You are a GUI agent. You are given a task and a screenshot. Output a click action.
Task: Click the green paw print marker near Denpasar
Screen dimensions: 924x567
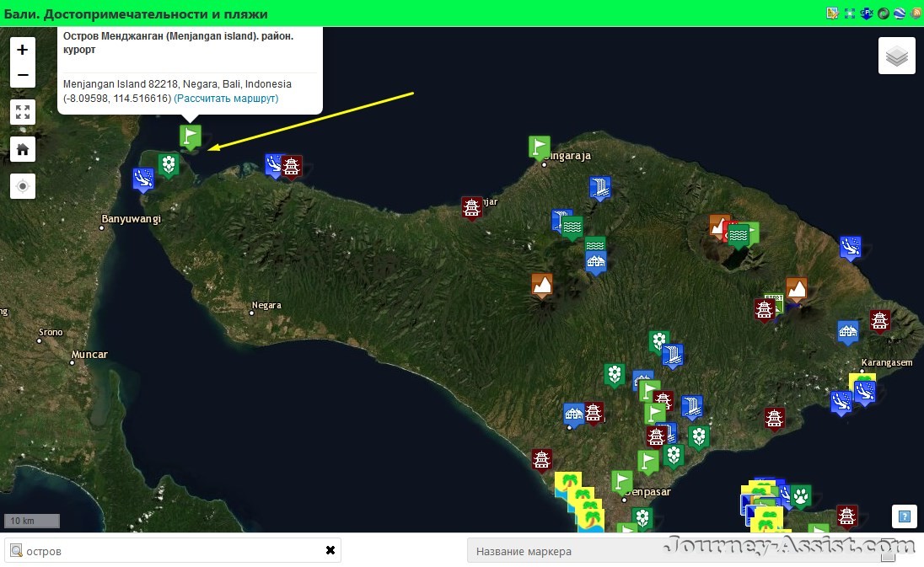tap(800, 497)
